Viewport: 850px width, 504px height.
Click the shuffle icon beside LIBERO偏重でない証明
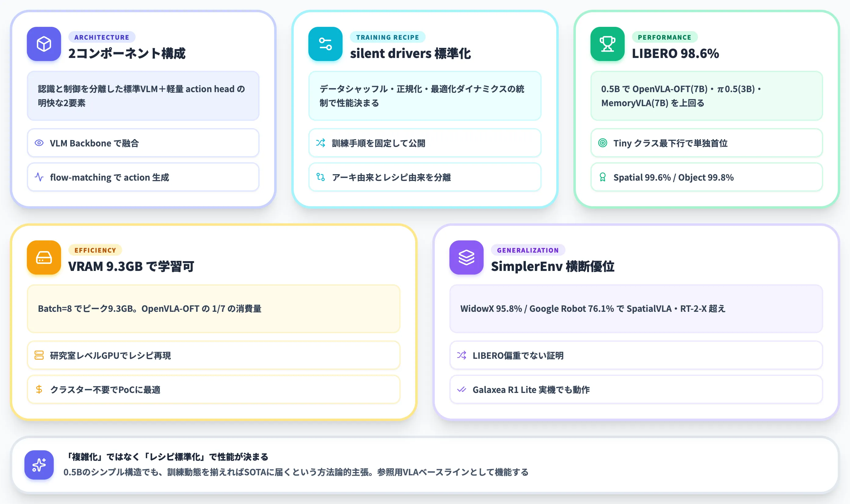[x=462, y=355]
